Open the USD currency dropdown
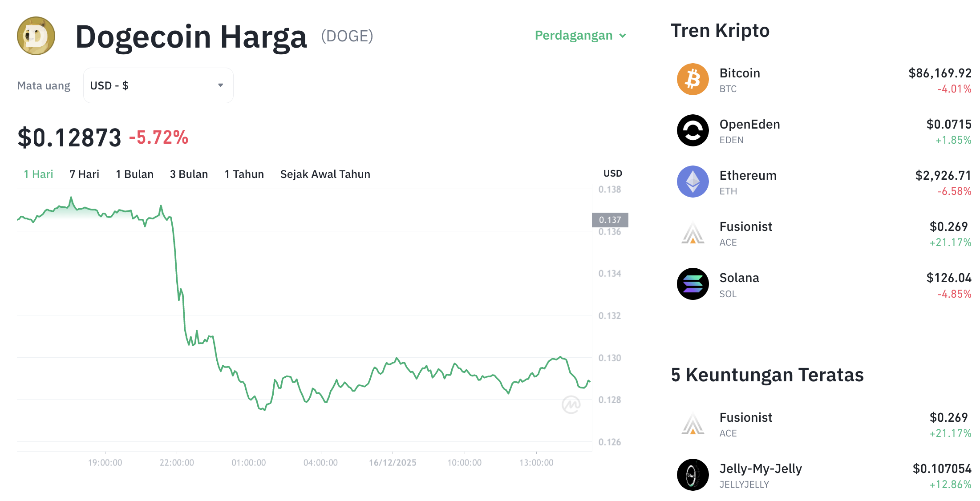Screen dimensions: 980x501 (x=158, y=85)
